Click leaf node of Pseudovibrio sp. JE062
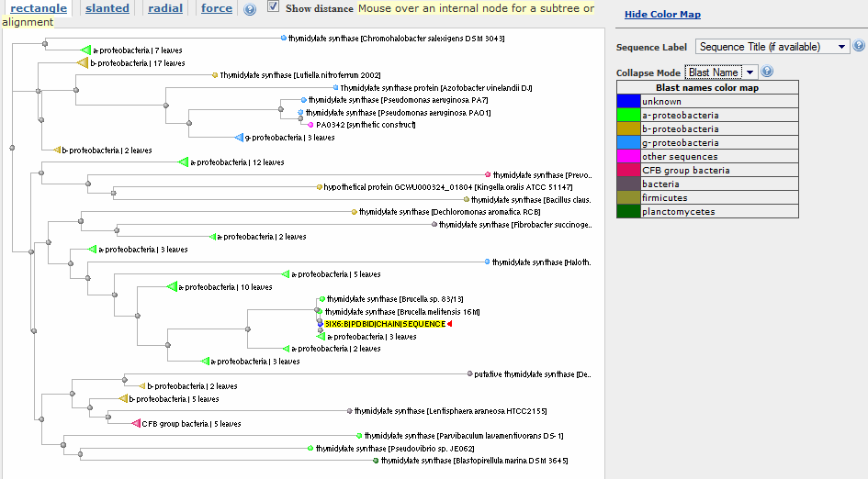 click(x=310, y=448)
